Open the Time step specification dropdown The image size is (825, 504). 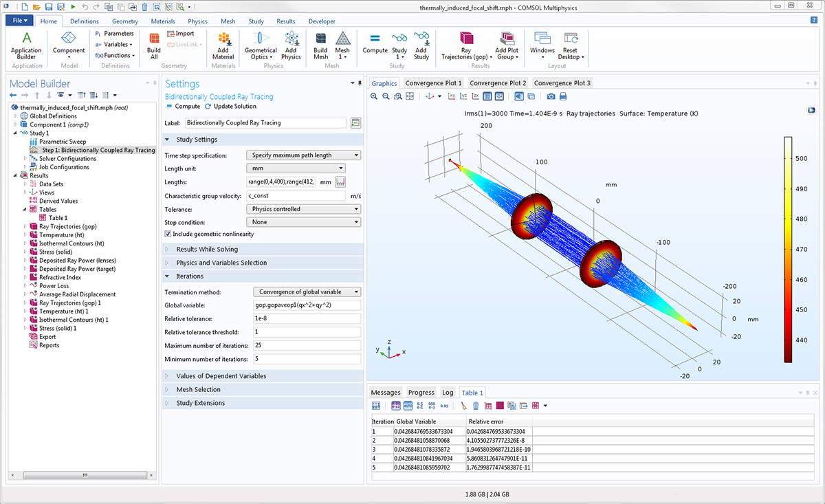[x=303, y=155]
